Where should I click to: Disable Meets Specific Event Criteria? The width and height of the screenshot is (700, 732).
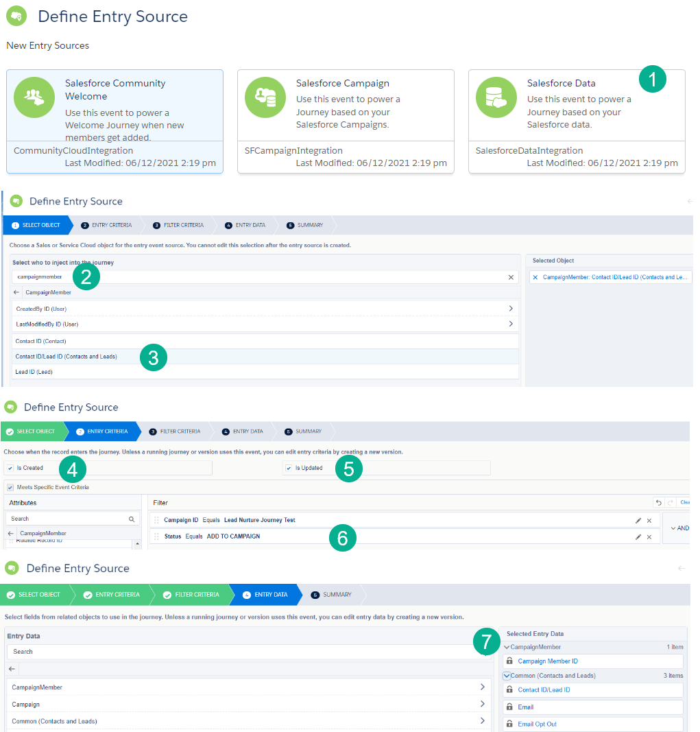(9, 486)
